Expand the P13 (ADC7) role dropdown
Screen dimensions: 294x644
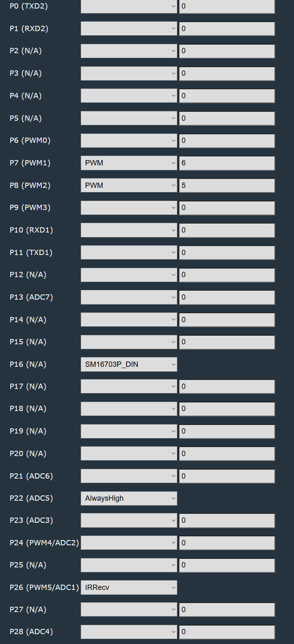click(129, 297)
